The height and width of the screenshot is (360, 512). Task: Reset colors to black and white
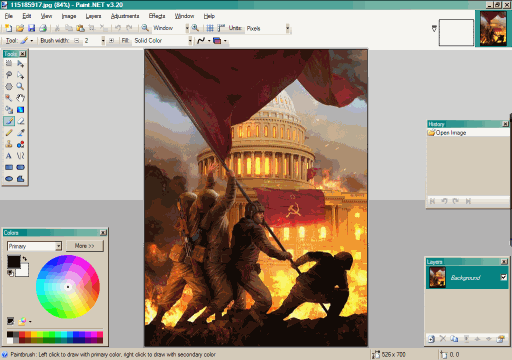click(x=11, y=273)
